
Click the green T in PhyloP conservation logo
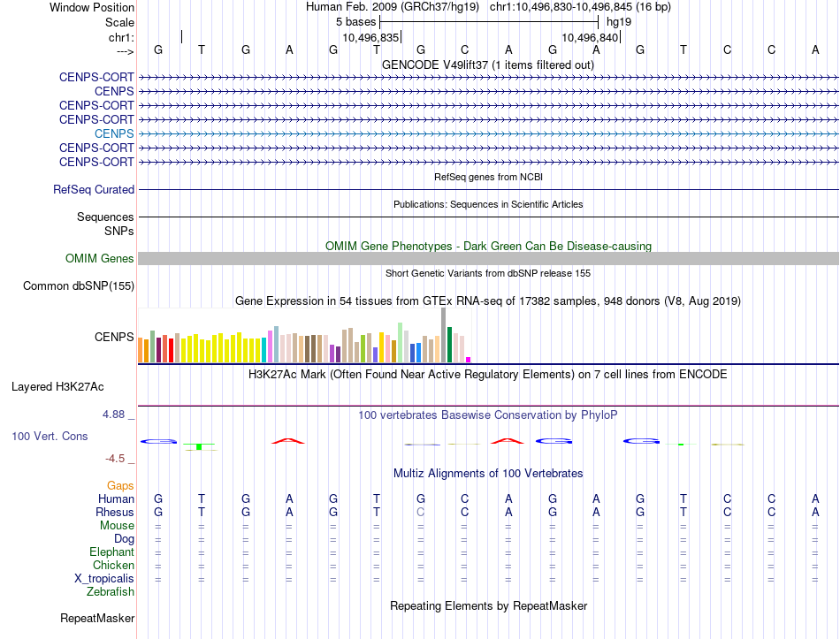(199, 446)
